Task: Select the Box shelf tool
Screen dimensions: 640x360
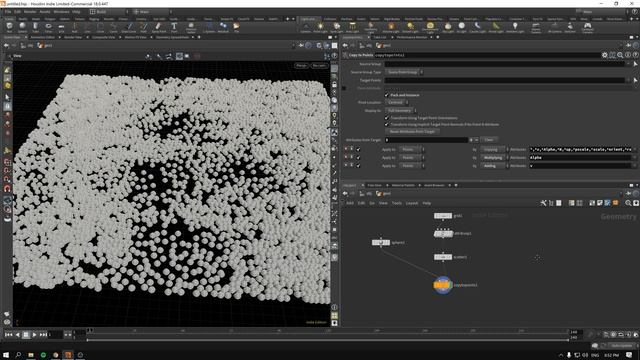Action: pos(9,27)
